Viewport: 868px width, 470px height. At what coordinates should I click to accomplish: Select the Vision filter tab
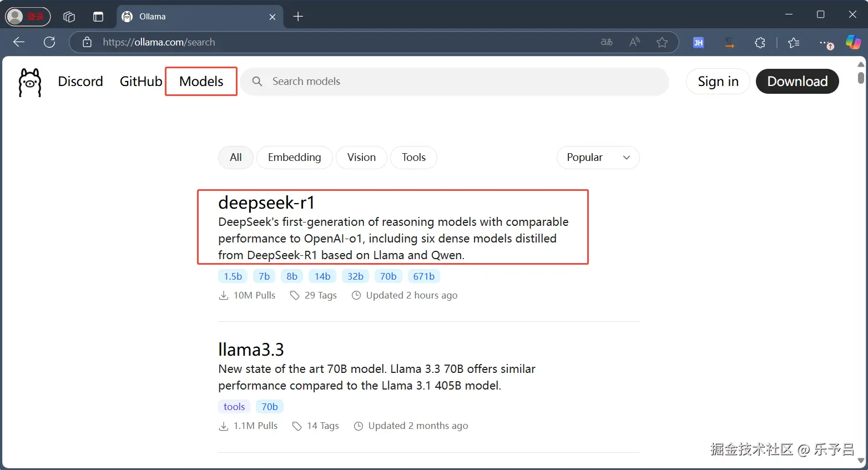click(361, 158)
